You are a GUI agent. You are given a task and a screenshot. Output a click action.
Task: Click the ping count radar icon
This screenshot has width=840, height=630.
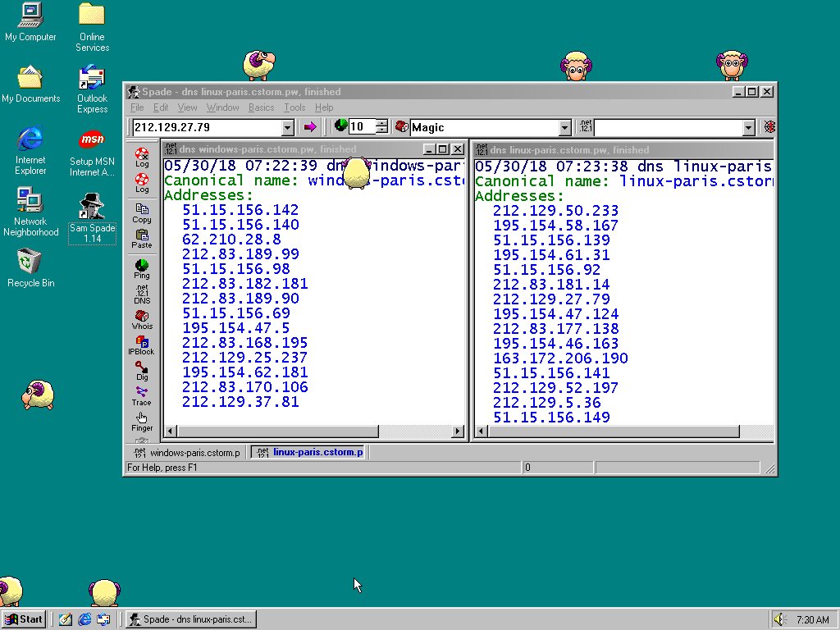tap(340, 126)
